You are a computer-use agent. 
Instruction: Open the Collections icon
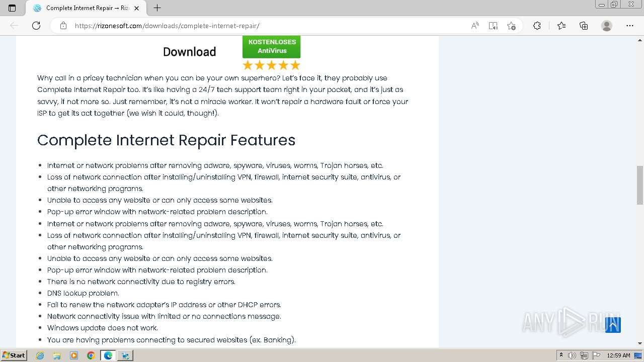[584, 26]
